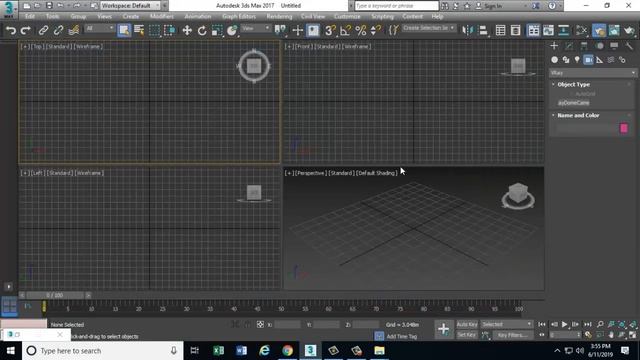Screen dimensions: 640x360
Task: Toggle Angle Snap
Action: (x=345, y=30)
